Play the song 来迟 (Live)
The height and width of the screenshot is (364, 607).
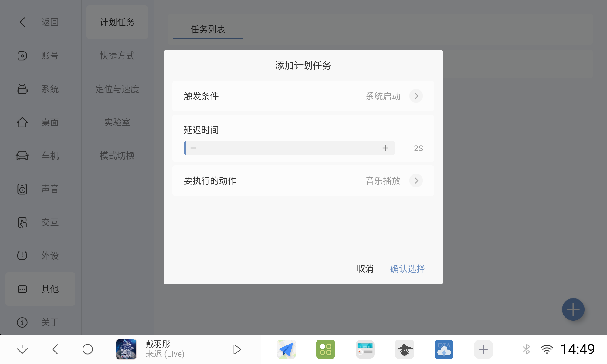237,349
